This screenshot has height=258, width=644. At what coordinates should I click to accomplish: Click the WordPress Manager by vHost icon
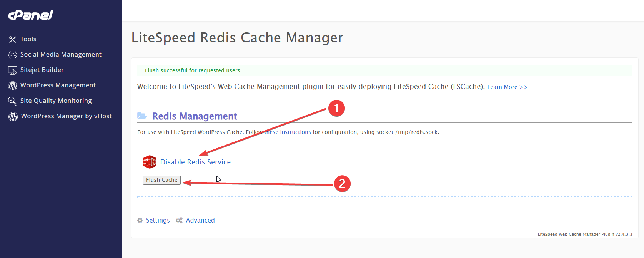(13, 116)
